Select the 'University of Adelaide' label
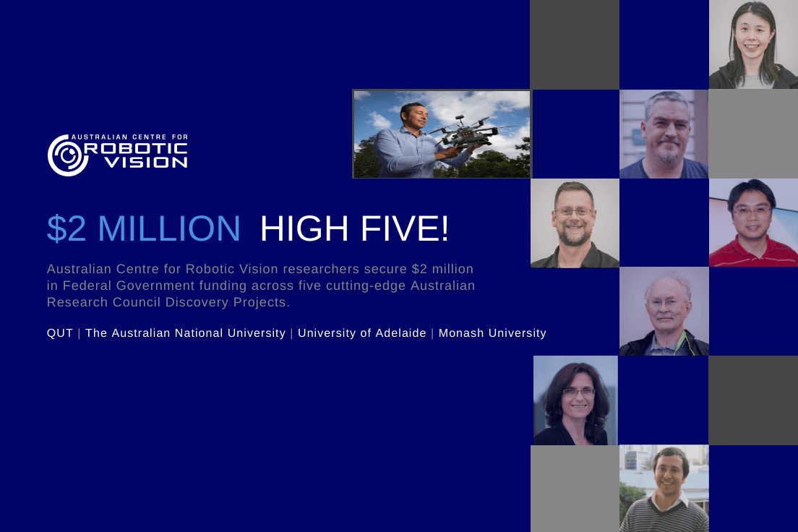This screenshot has height=532, width=798. tap(362, 333)
